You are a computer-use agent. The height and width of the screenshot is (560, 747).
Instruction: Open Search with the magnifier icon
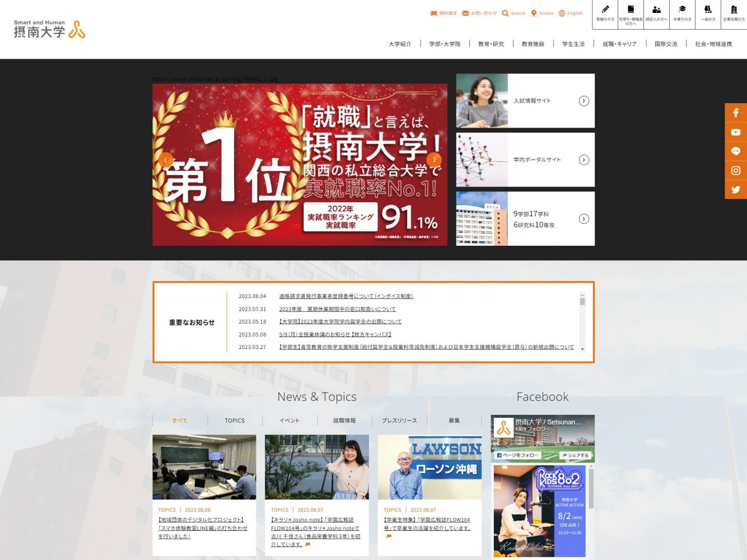(513, 13)
